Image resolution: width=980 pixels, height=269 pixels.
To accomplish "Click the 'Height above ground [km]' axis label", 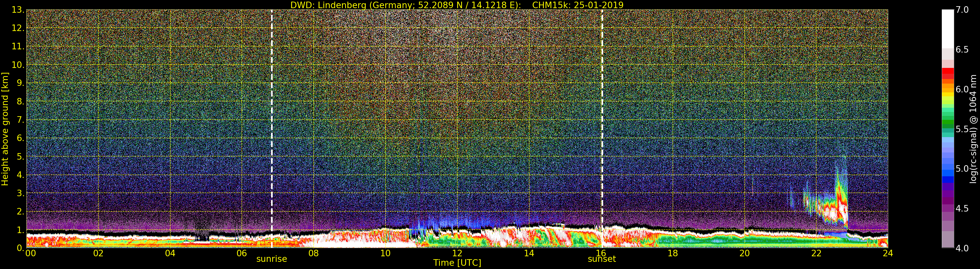I will (x=5, y=129).
